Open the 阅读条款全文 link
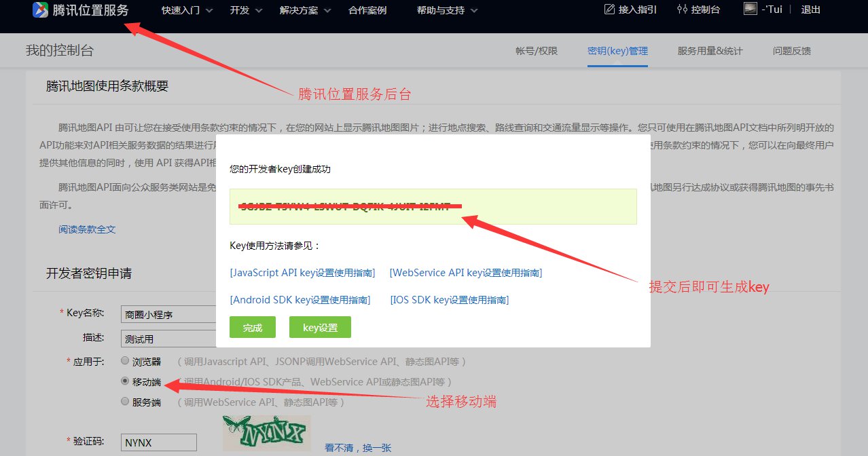The width and height of the screenshot is (868, 456). [87, 229]
